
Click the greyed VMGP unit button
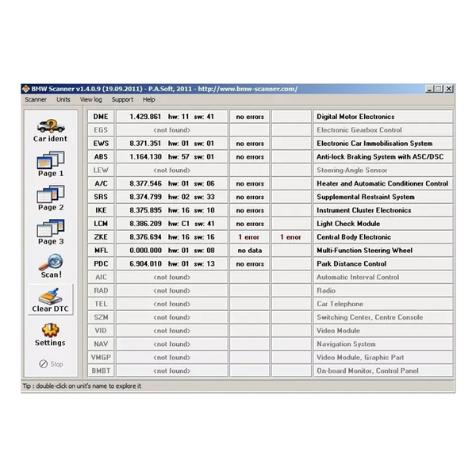point(101,357)
